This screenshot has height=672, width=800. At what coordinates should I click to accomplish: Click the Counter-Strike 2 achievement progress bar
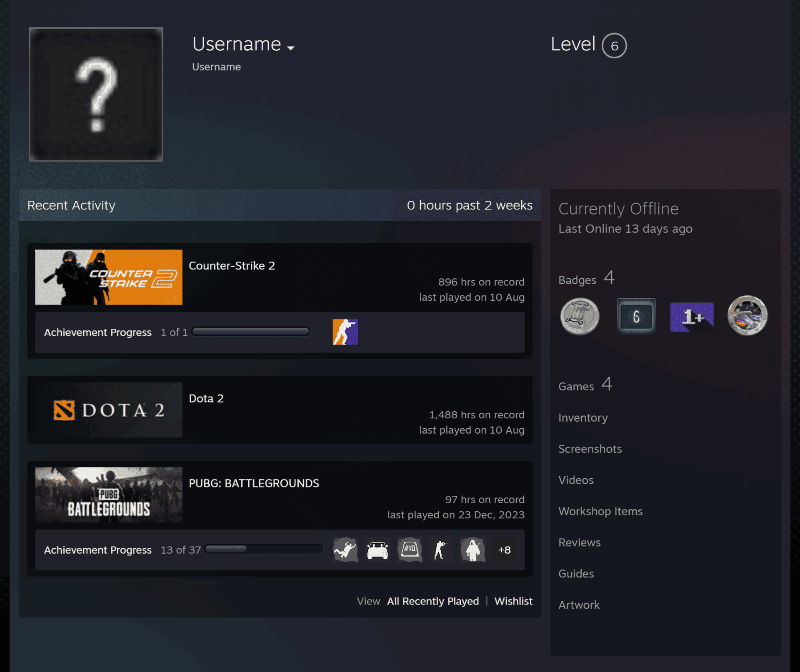251,332
